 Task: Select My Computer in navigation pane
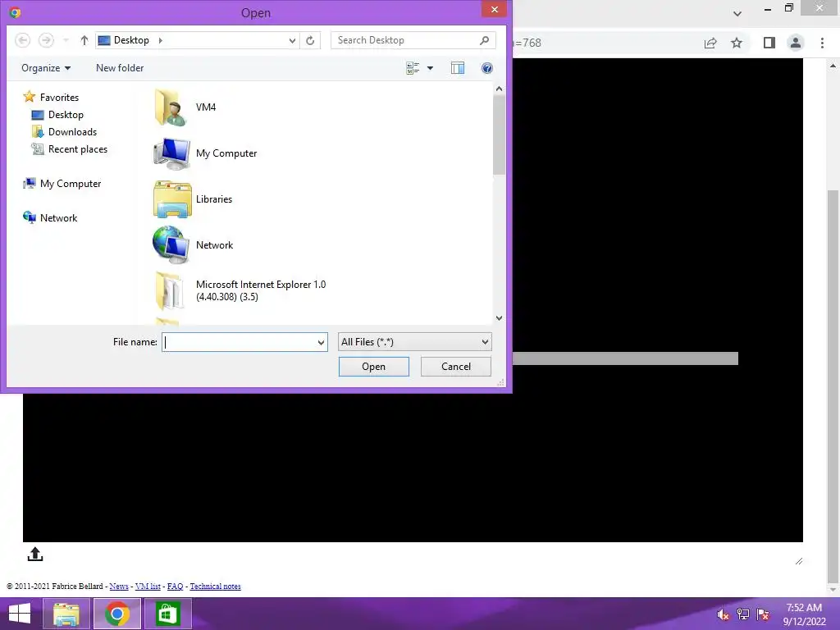click(x=62, y=184)
